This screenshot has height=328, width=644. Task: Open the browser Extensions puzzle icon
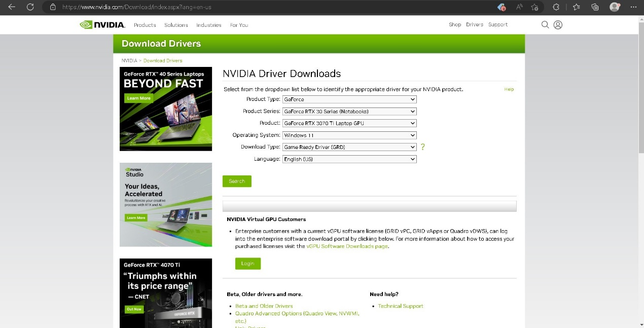click(x=556, y=7)
